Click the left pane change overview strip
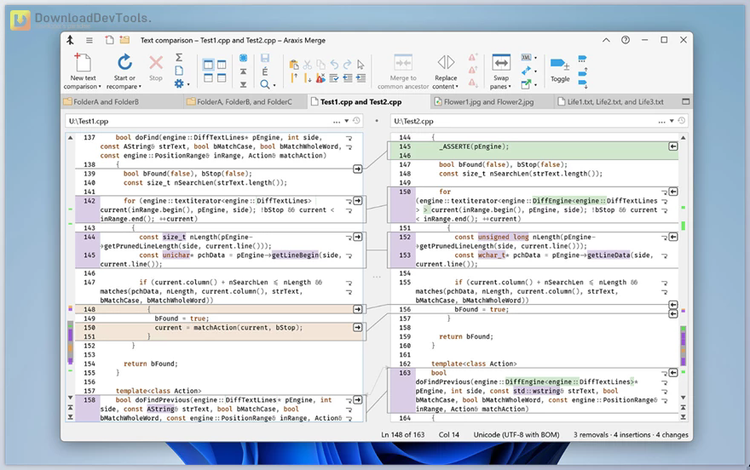Image resolution: width=750 pixels, height=470 pixels. [70, 268]
